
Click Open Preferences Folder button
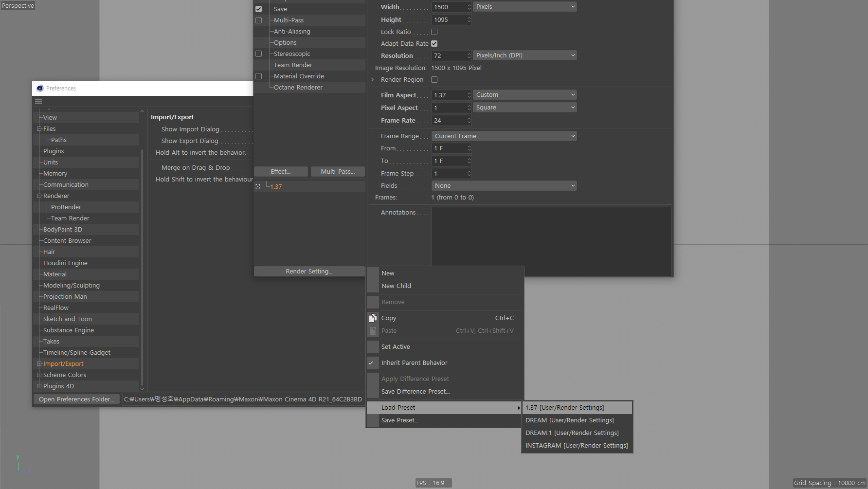(x=76, y=399)
